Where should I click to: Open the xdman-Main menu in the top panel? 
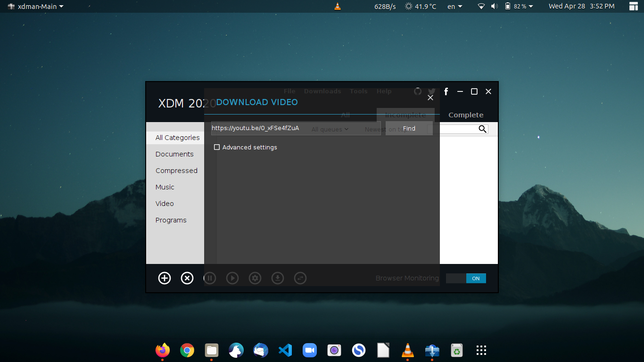click(x=33, y=6)
